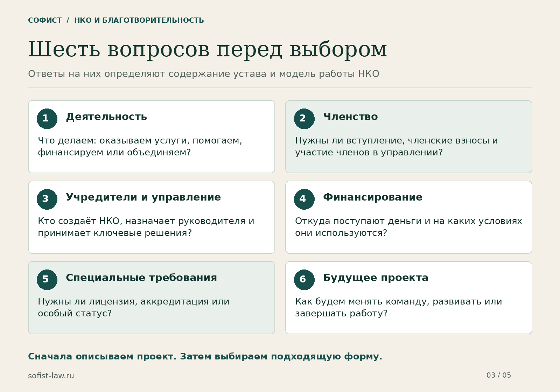Viewport: 560px width, 392px height.
Task: Select the 'Членство' card heading
Action: pos(350,117)
